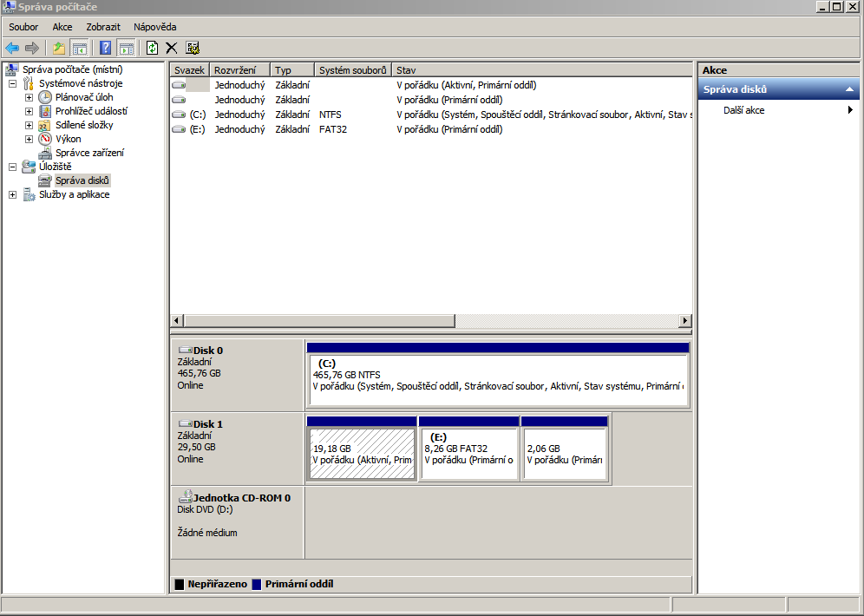This screenshot has width=864, height=616.
Task: Click the Služby a aplikace icon
Action: point(29,194)
